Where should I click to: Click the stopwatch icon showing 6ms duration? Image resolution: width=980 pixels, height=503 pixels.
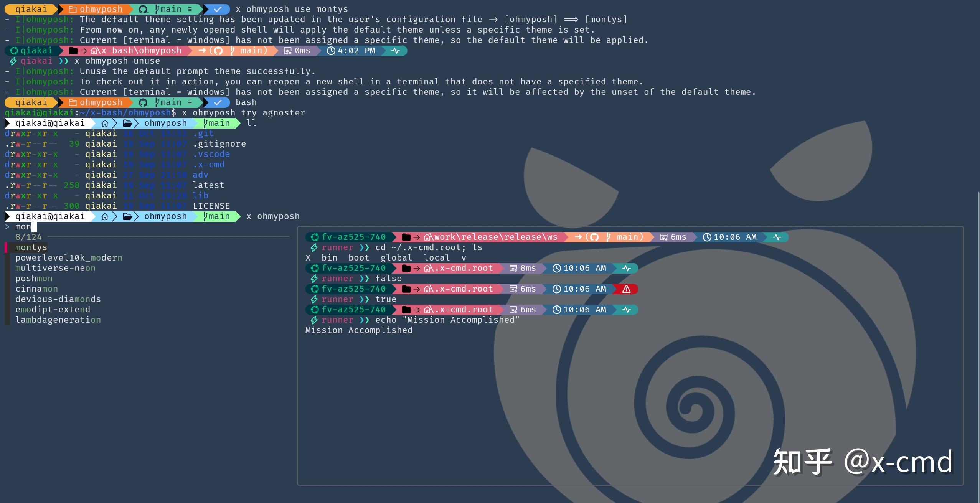(x=664, y=237)
